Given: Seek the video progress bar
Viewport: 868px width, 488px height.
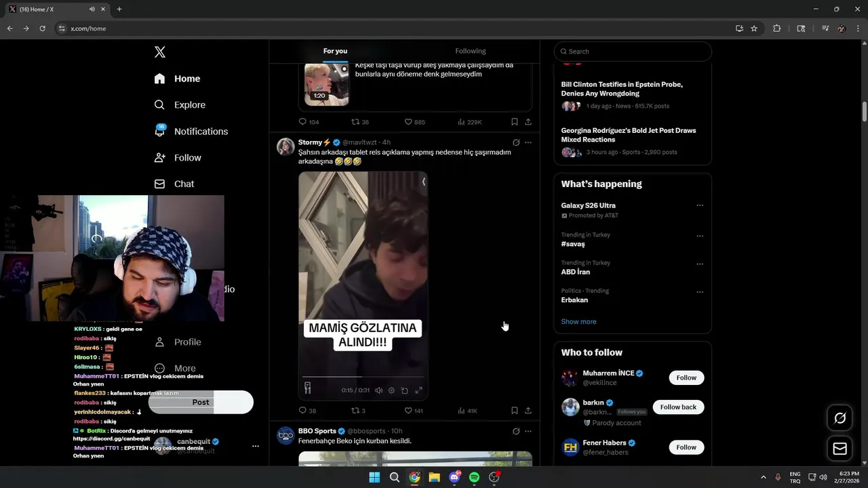Looking at the screenshot, I should pos(363,376).
